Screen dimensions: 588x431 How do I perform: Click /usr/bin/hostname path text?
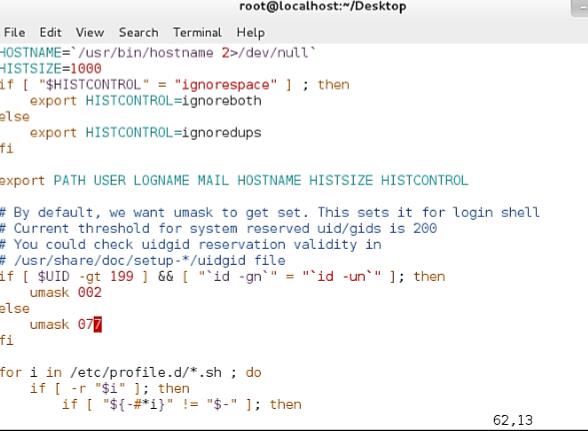[x=146, y=53]
